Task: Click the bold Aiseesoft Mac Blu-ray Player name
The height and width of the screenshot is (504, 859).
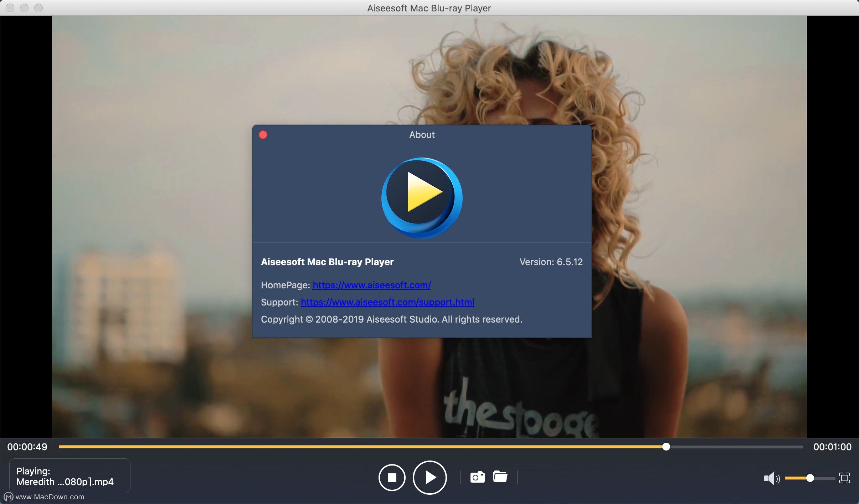Action: (x=327, y=262)
